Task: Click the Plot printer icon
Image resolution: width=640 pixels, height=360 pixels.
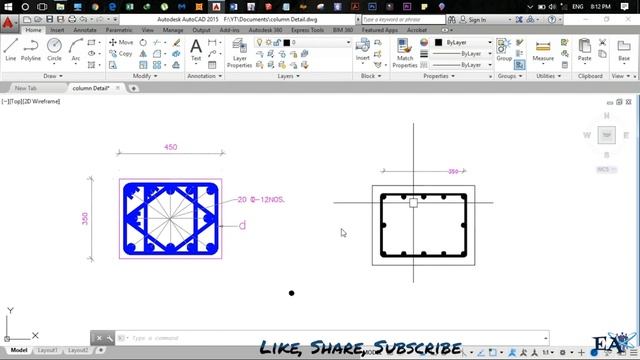Action: pos(72,19)
